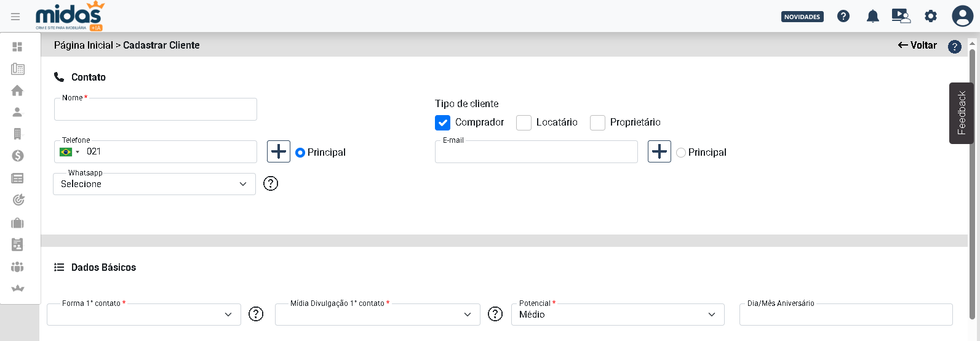Click into the Nome input field

[155, 110]
